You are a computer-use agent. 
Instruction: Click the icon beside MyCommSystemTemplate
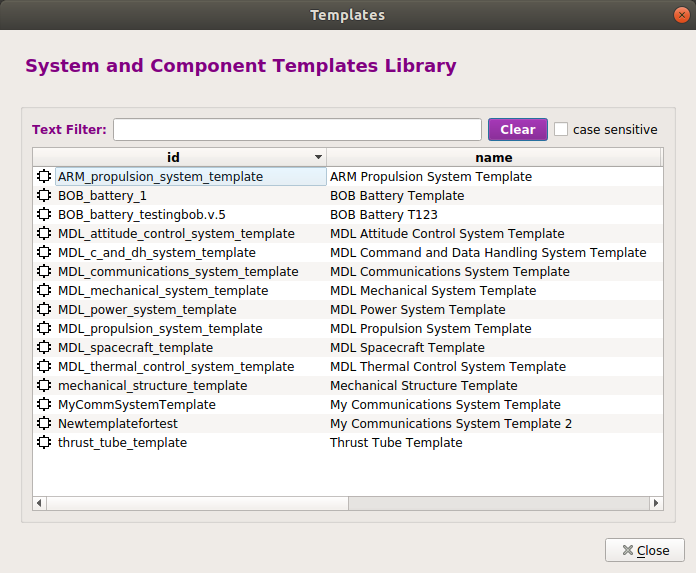point(44,404)
